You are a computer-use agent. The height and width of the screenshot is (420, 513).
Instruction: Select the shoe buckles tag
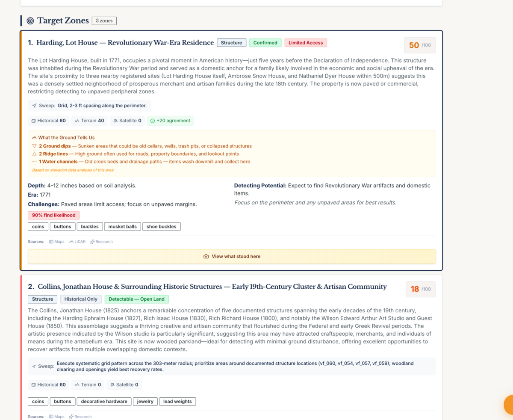tap(162, 227)
